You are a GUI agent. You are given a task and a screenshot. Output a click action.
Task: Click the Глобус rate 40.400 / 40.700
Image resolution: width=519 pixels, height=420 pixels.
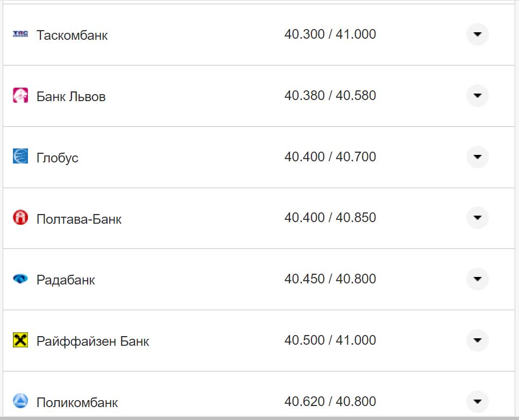coord(330,157)
